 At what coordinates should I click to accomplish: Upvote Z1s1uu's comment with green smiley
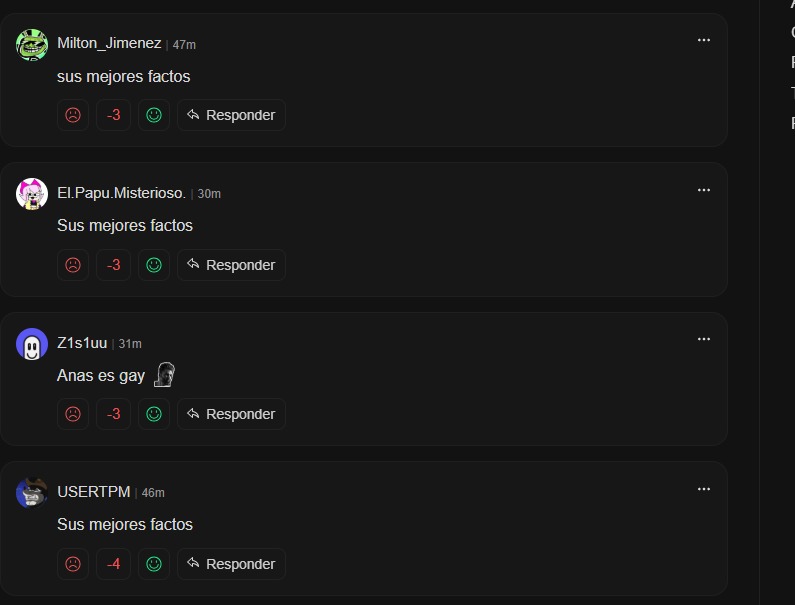pos(154,414)
